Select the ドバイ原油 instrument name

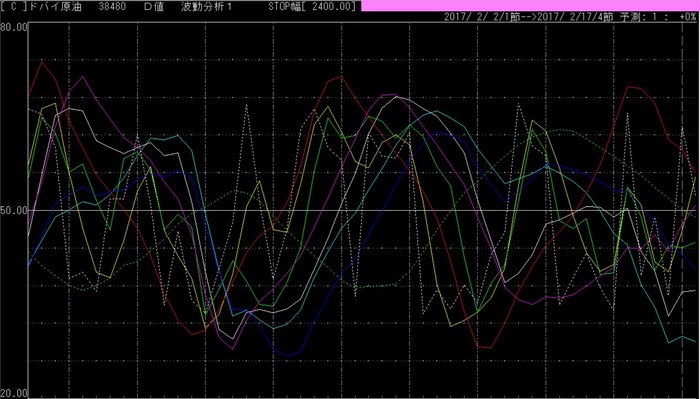click(x=55, y=6)
